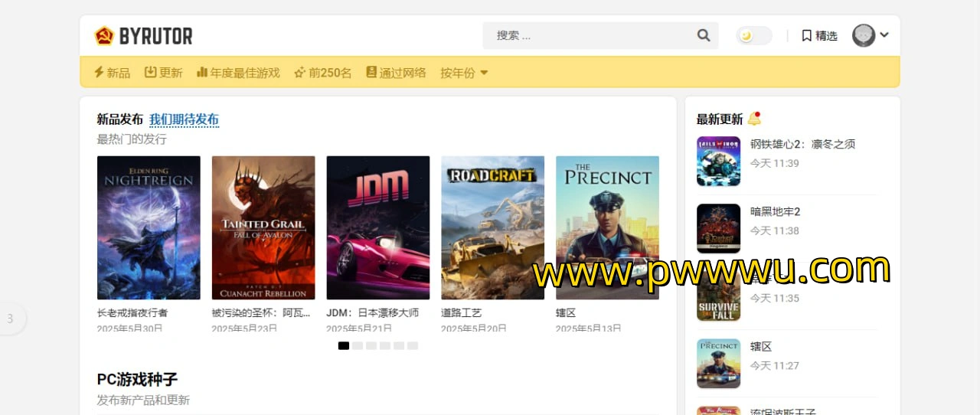The image size is (980, 415).
Task: Open the Tainted Grail cover
Action: point(263,227)
